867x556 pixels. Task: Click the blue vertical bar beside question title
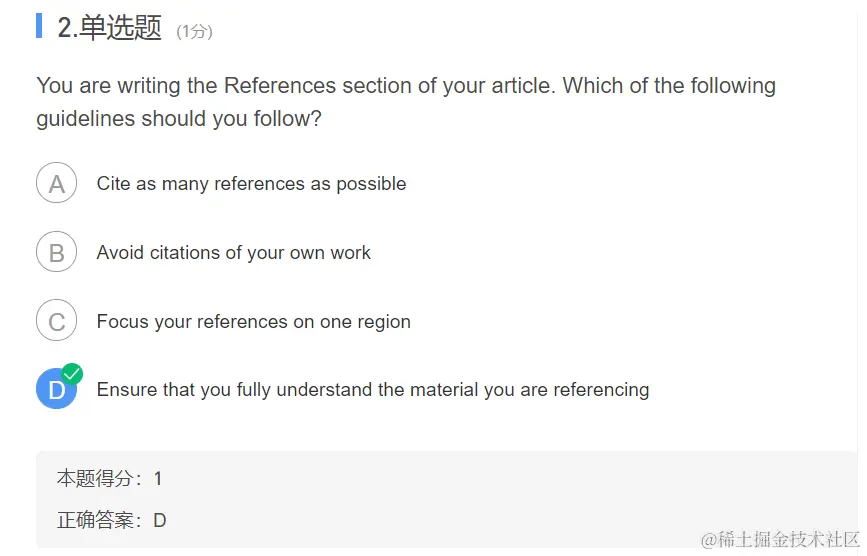click(x=39, y=25)
